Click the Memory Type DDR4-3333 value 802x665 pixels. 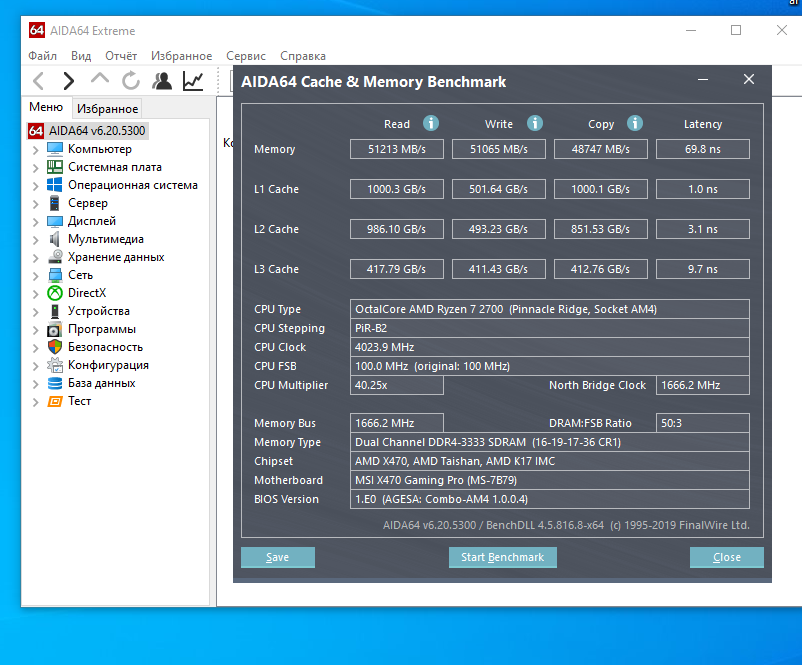point(550,442)
